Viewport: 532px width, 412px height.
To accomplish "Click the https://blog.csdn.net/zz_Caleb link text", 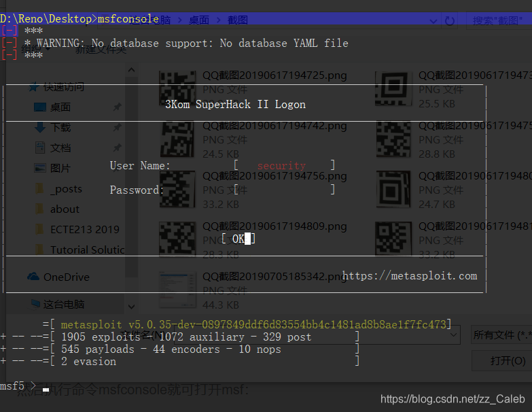I will tap(453, 399).
